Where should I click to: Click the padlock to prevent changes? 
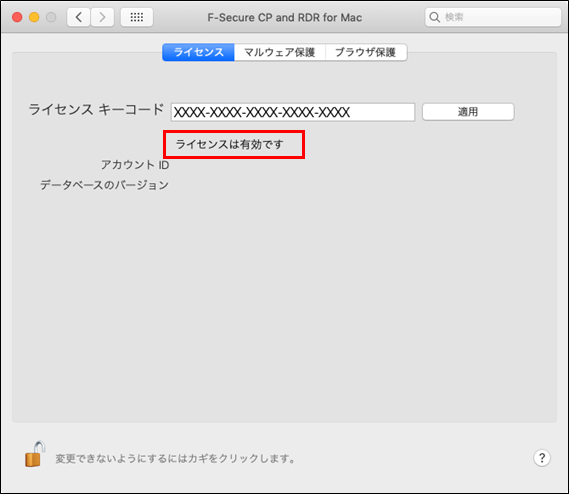pyautogui.click(x=35, y=454)
